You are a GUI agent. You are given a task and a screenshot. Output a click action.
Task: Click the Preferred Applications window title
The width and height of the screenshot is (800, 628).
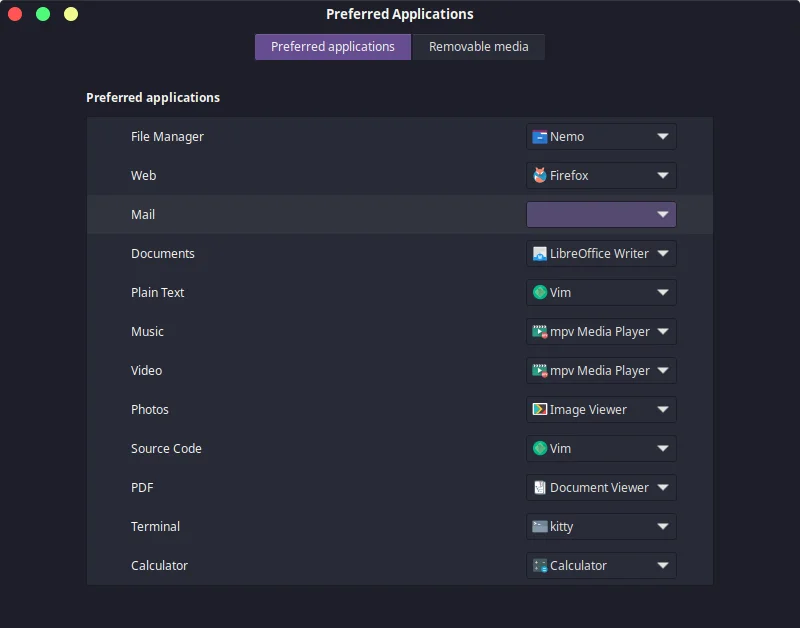[x=400, y=14]
